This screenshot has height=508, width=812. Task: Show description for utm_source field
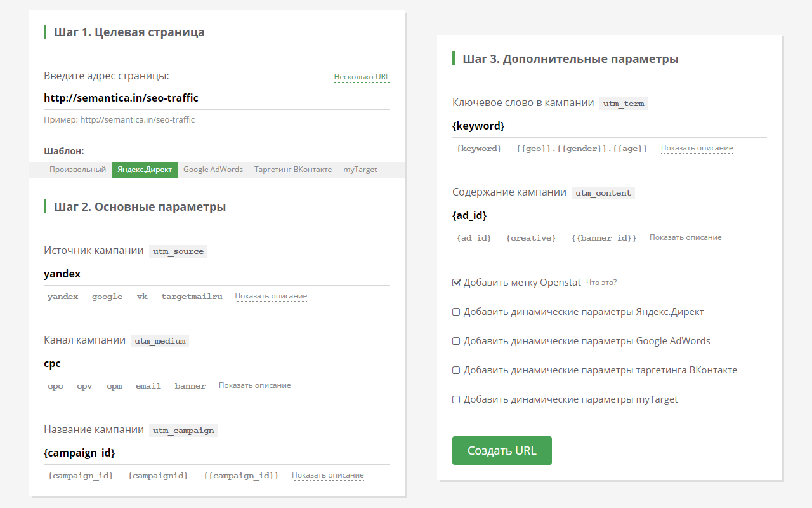coord(271,296)
